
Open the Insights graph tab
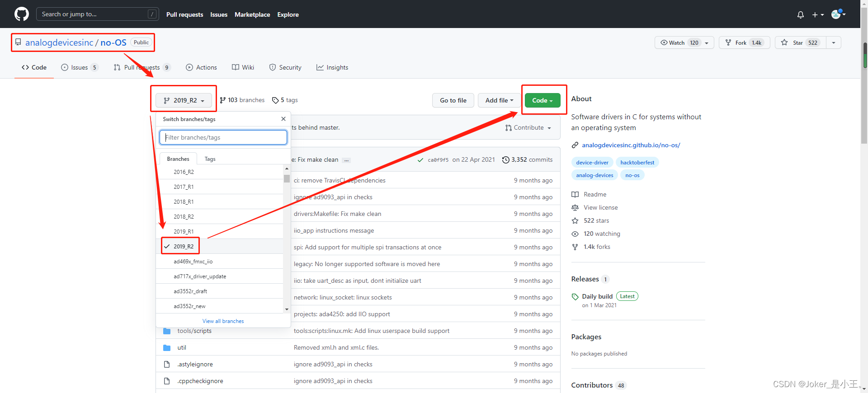(x=332, y=67)
